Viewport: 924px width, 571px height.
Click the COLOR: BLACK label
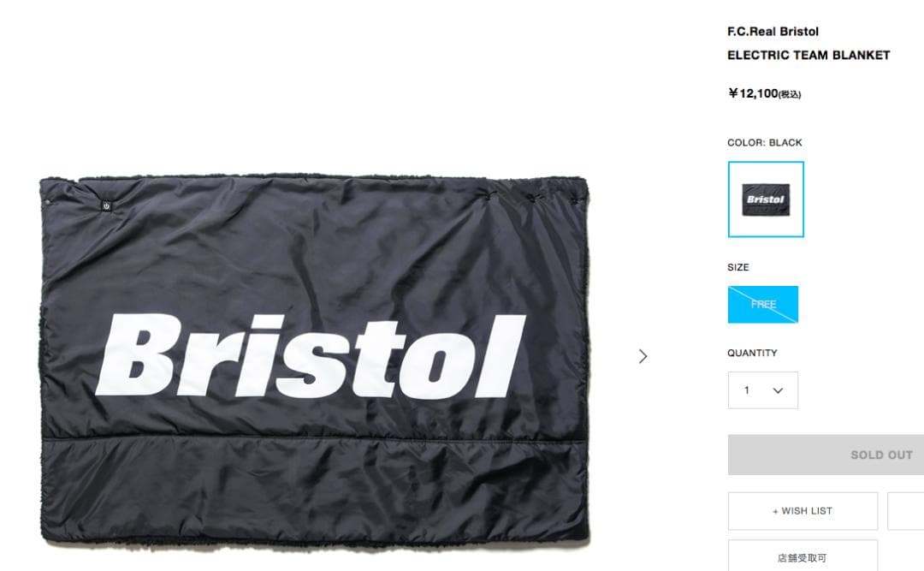click(x=764, y=143)
